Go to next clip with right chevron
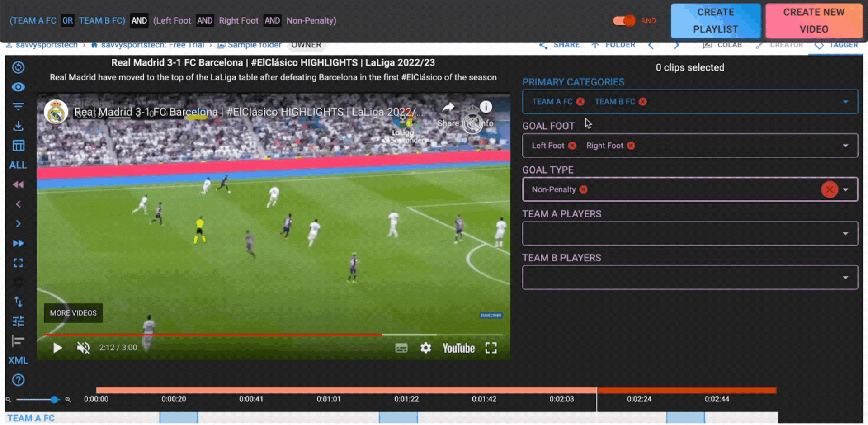The height and width of the screenshot is (425, 868). point(18,224)
